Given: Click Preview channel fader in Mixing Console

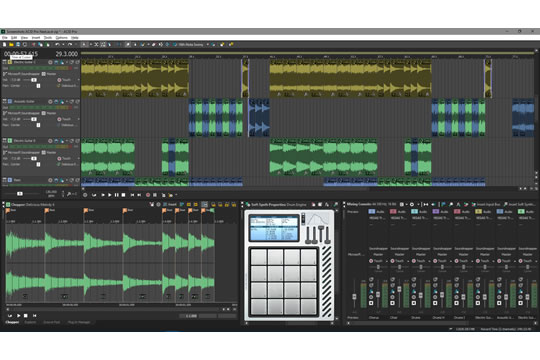Looking at the screenshot, I should point(354,296).
